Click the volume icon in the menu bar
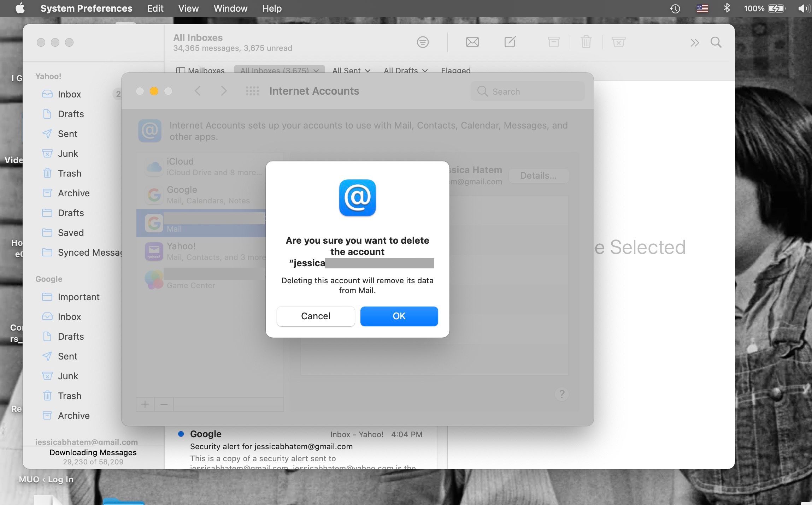812x505 pixels. pyautogui.click(x=804, y=8)
